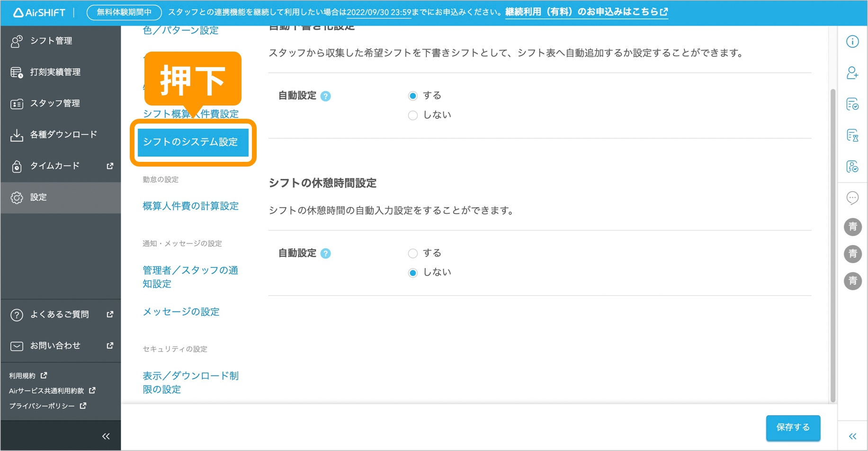Select the 設定 settings gear icon
Viewport: 868px width, 451px height.
pos(17,197)
